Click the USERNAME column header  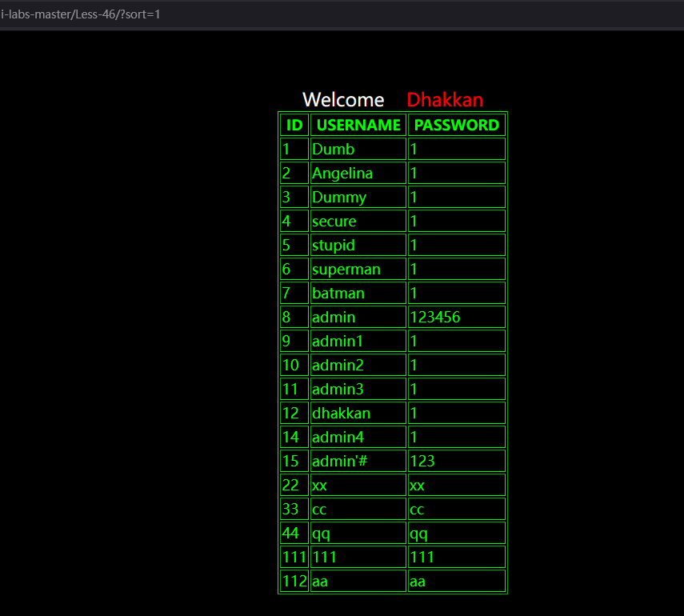pyautogui.click(x=358, y=126)
